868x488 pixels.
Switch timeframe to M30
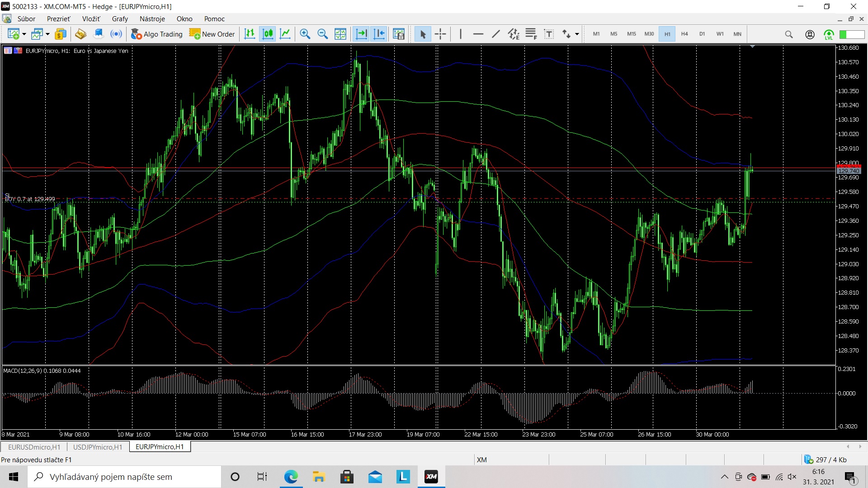tap(649, 34)
